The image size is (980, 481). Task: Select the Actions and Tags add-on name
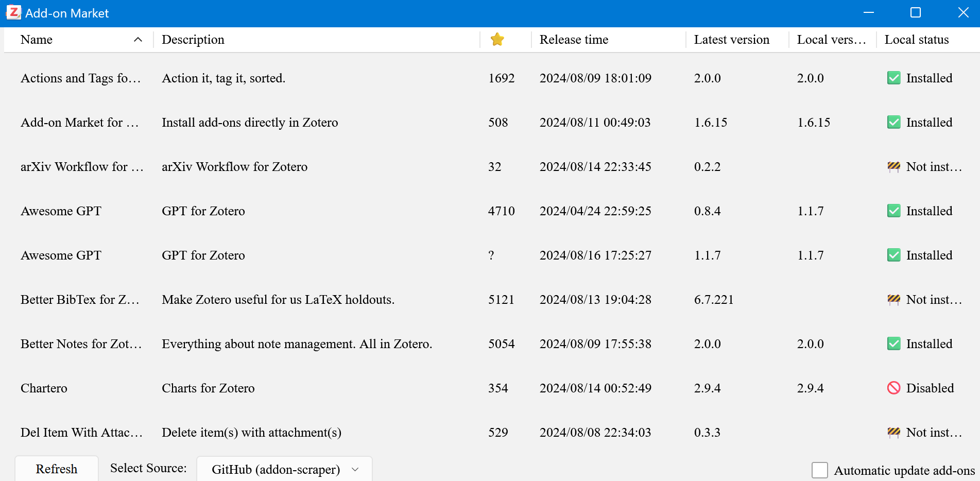(81, 78)
